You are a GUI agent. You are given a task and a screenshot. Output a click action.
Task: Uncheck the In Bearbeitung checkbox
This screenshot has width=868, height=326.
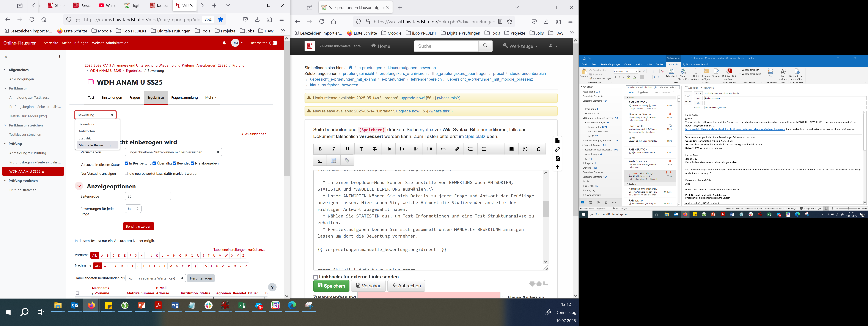pos(126,163)
